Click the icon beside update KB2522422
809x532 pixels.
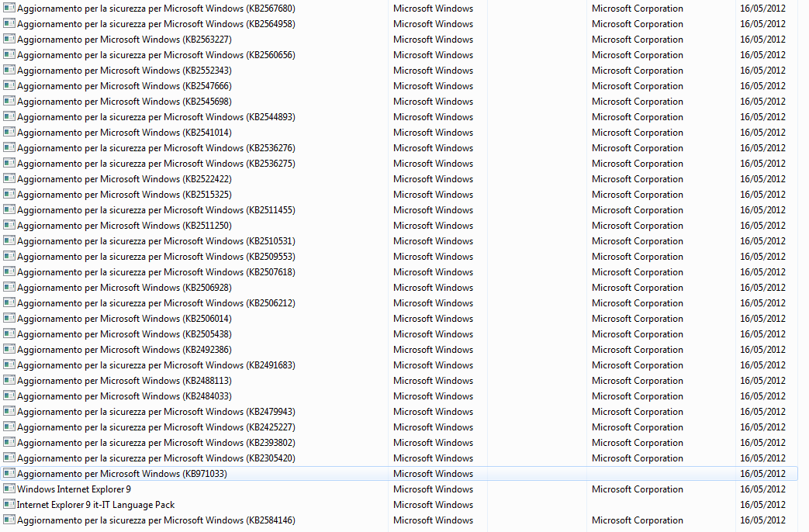click(x=9, y=178)
